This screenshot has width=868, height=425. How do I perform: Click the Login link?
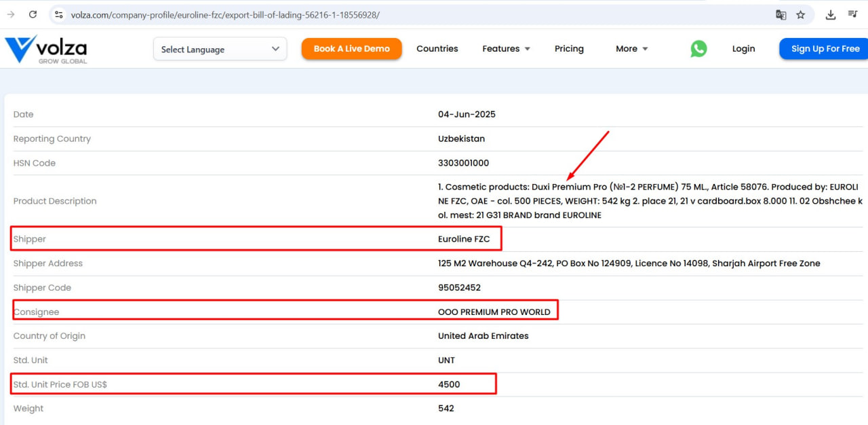pos(743,49)
